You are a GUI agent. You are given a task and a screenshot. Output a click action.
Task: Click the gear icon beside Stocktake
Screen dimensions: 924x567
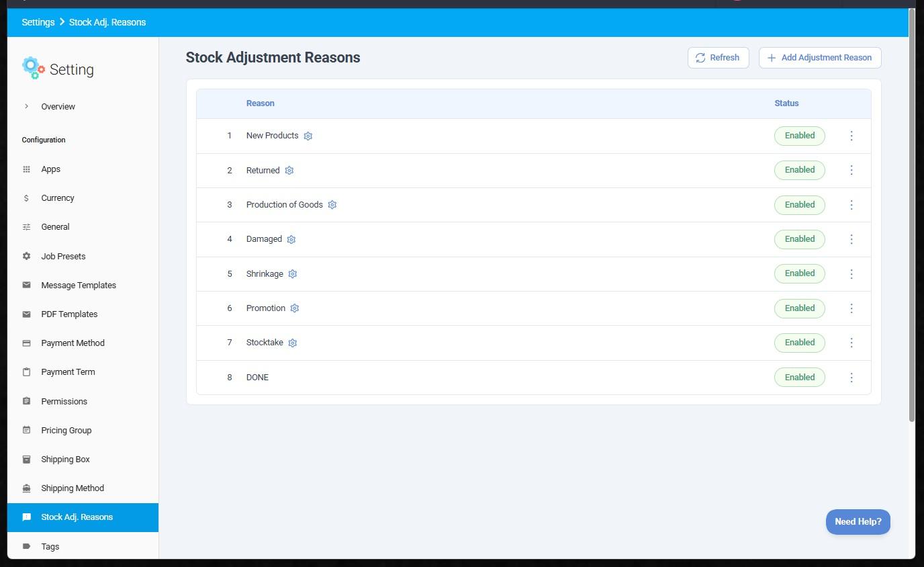[293, 343]
